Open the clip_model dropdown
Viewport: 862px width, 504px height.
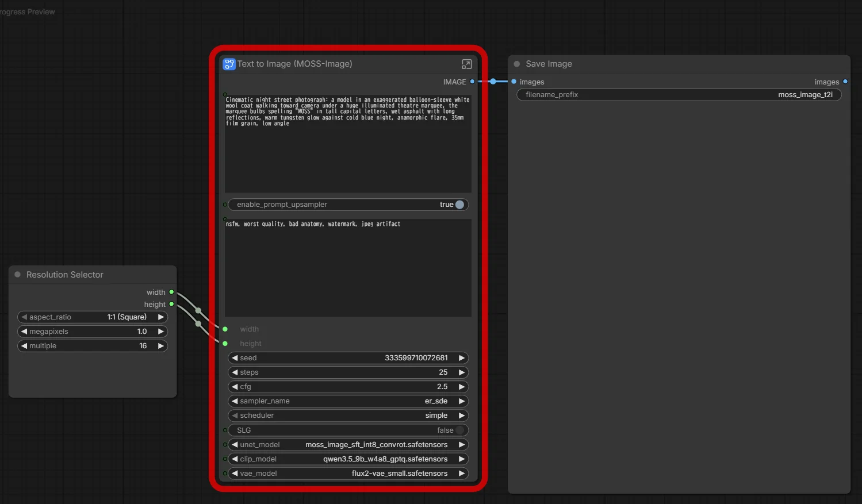click(348, 459)
